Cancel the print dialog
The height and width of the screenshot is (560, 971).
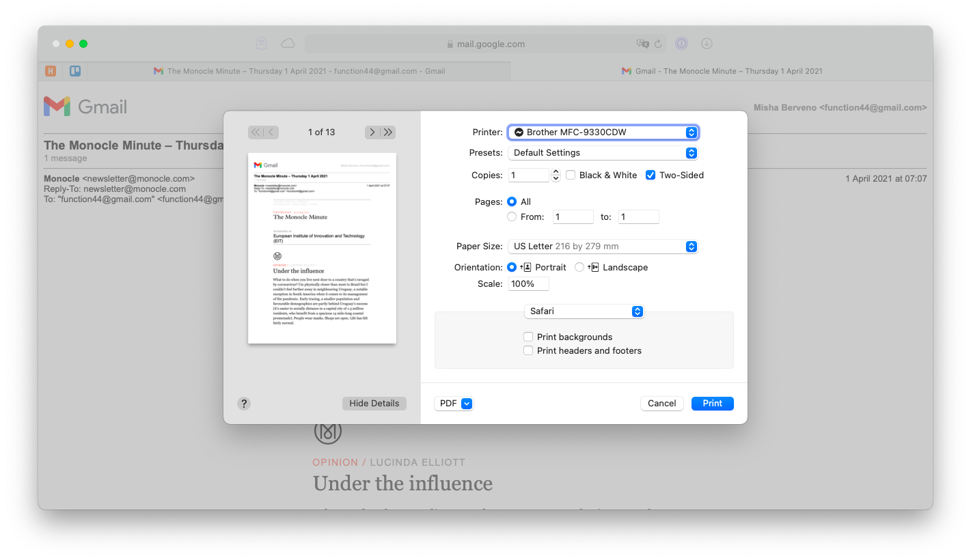click(661, 403)
